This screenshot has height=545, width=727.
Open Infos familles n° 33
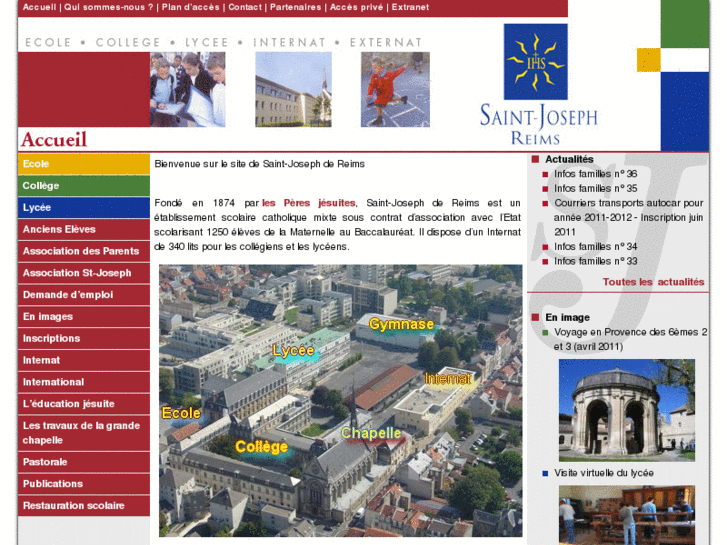[595, 261]
